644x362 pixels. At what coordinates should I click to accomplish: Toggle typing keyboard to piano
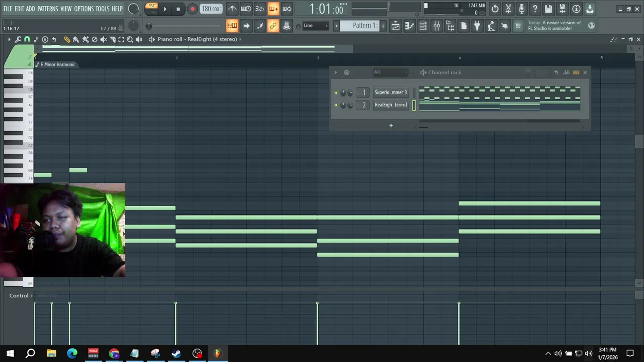[x=232, y=26]
